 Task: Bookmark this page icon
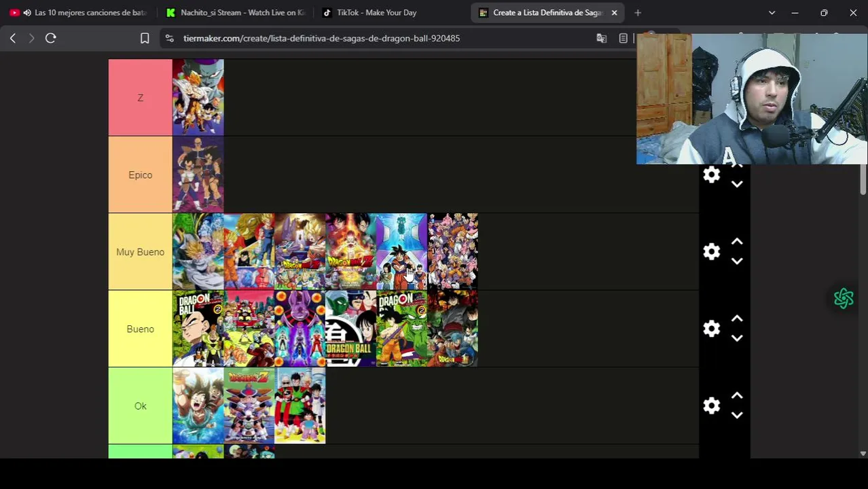[x=145, y=39]
